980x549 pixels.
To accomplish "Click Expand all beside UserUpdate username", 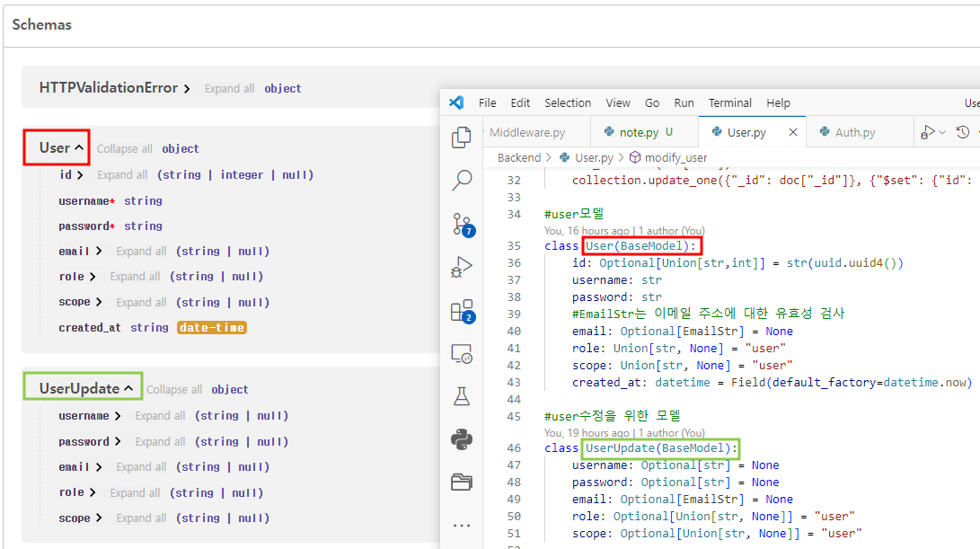I will pyautogui.click(x=160, y=416).
